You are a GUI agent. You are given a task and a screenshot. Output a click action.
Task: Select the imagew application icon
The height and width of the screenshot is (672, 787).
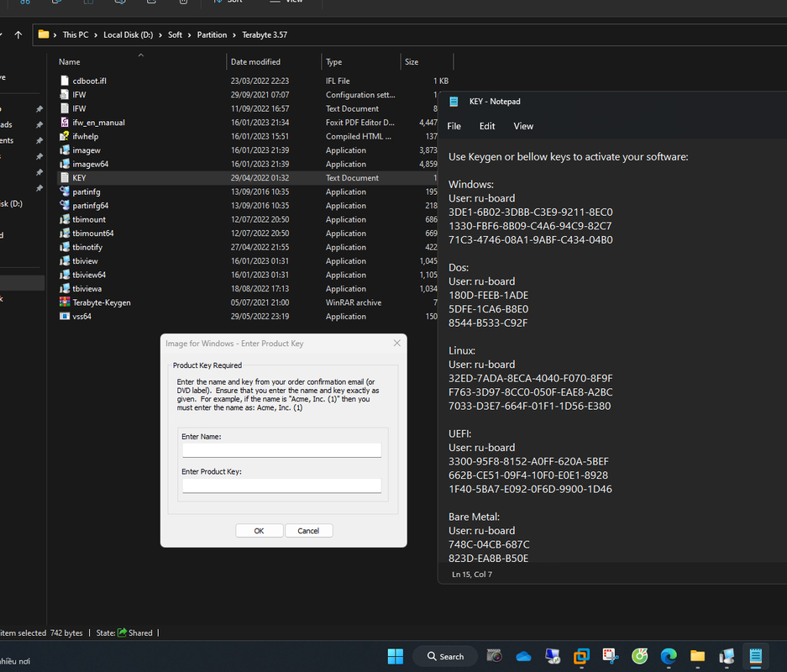[x=64, y=150]
